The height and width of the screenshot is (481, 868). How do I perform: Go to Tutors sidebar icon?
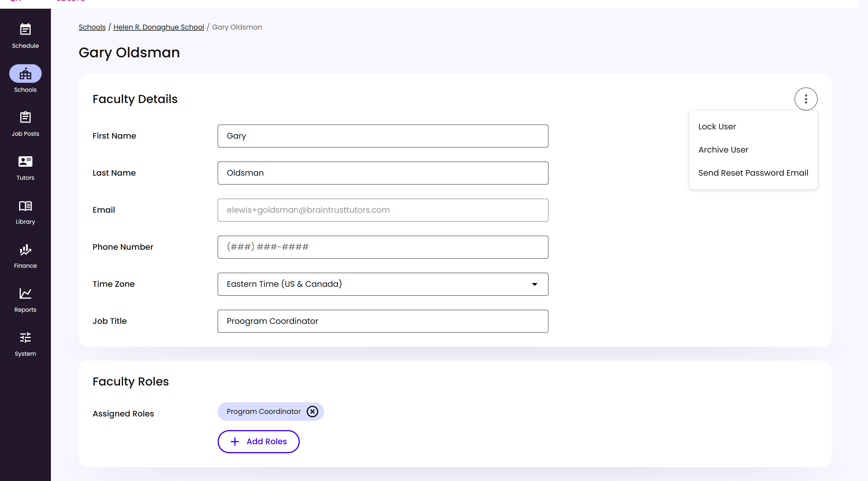(25, 161)
